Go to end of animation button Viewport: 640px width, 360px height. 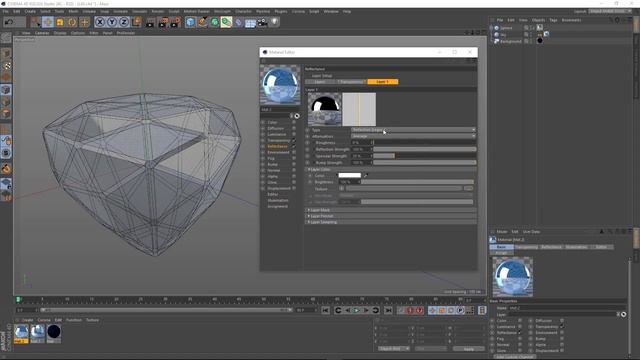click(x=388, y=311)
